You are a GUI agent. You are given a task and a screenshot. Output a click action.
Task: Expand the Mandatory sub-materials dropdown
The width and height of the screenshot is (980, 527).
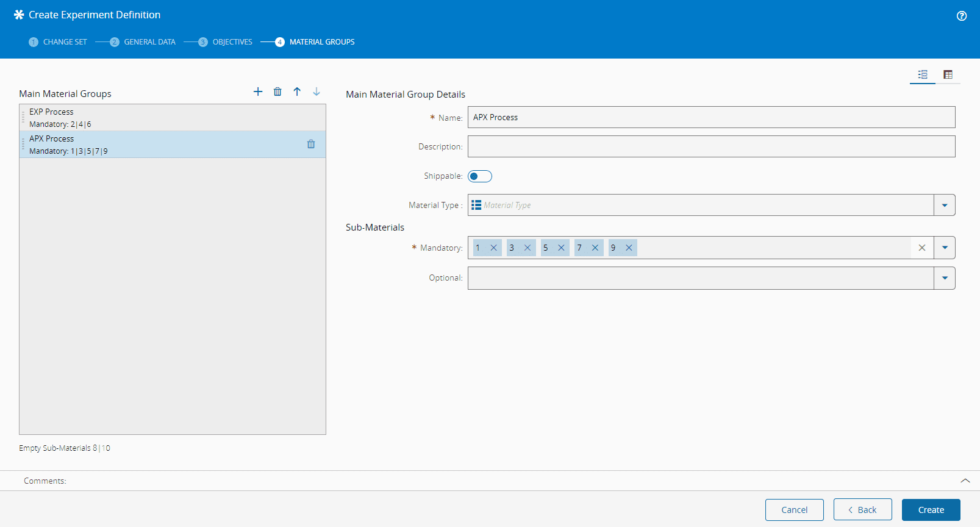tap(945, 248)
